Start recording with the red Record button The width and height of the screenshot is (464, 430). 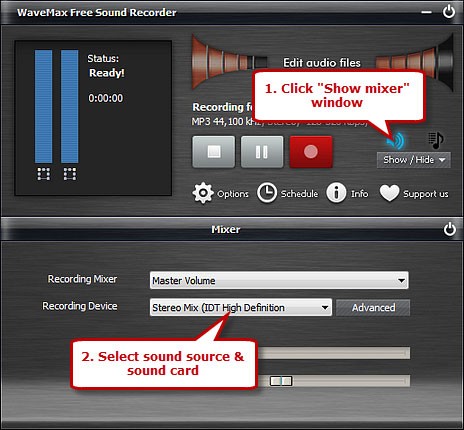[311, 152]
